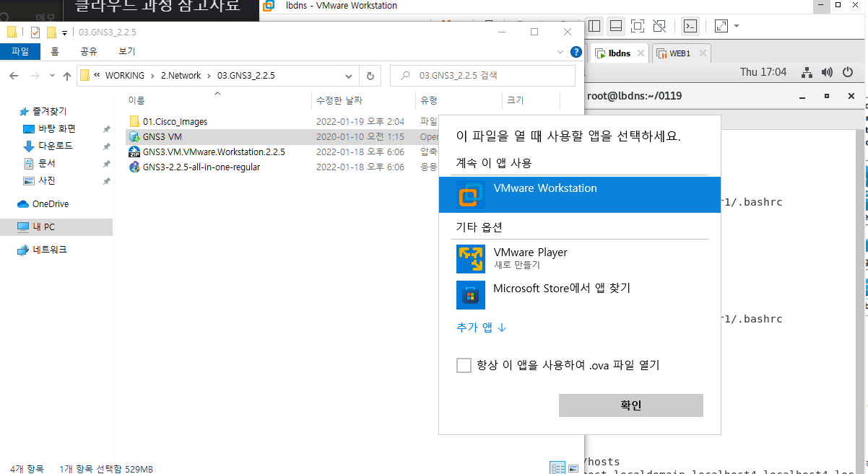Expand the 추가 앱 list
The image size is (868, 474).
[482, 328]
